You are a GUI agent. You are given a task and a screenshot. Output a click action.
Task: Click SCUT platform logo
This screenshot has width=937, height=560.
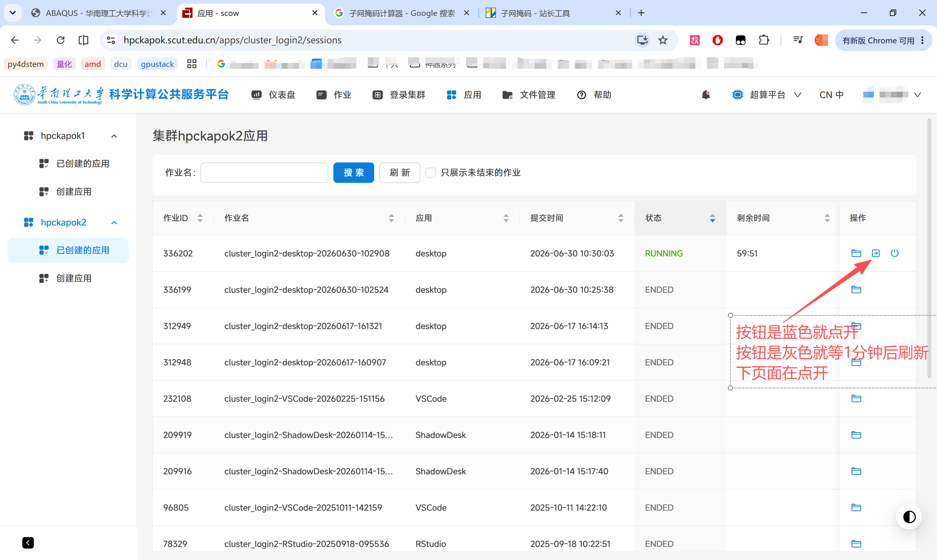(x=121, y=94)
